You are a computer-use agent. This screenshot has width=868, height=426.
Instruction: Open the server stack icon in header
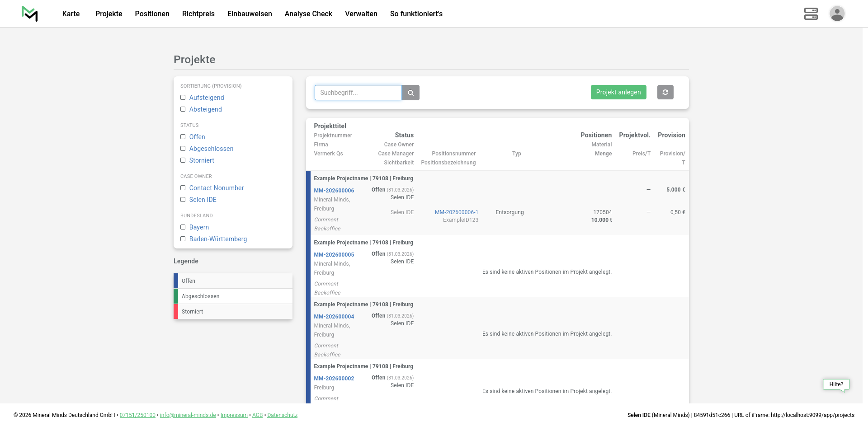[811, 14]
